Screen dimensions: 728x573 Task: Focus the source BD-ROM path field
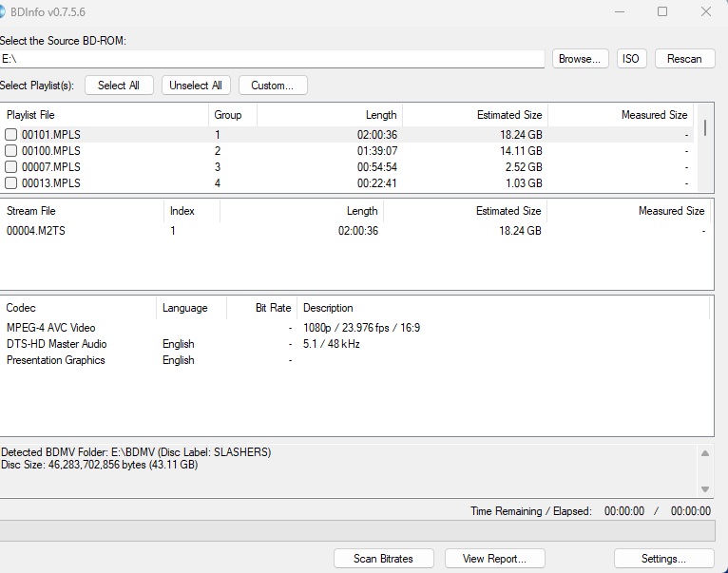tap(272, 59)
